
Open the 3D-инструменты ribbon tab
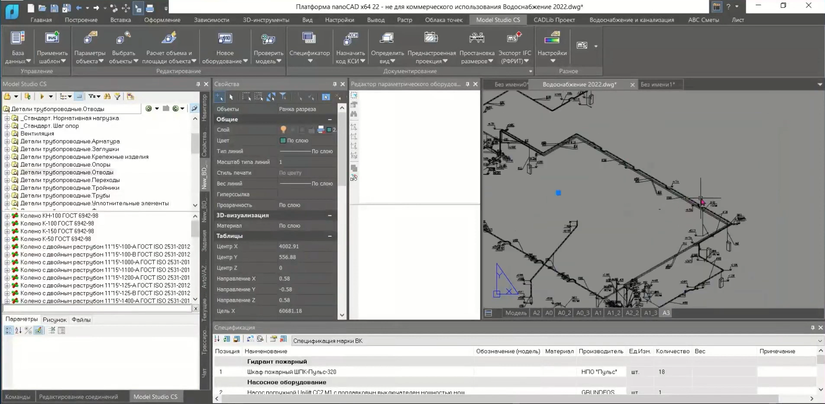point(266,20)
